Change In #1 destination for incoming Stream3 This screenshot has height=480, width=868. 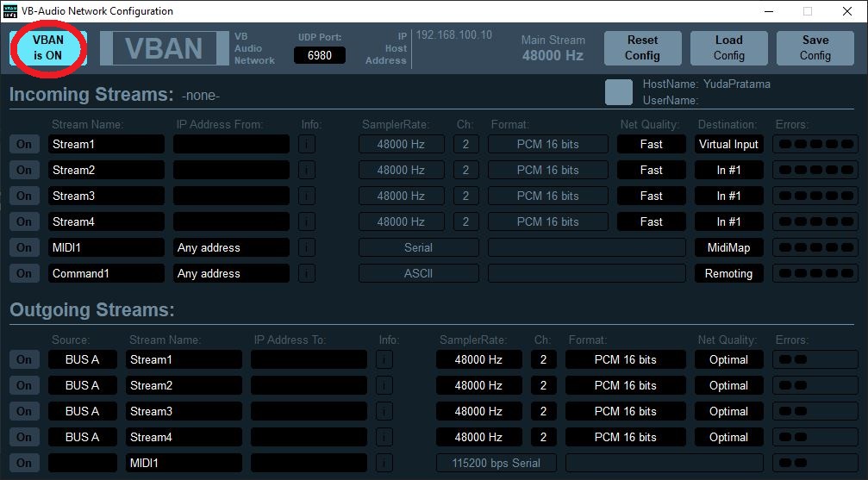coord(729,196)
